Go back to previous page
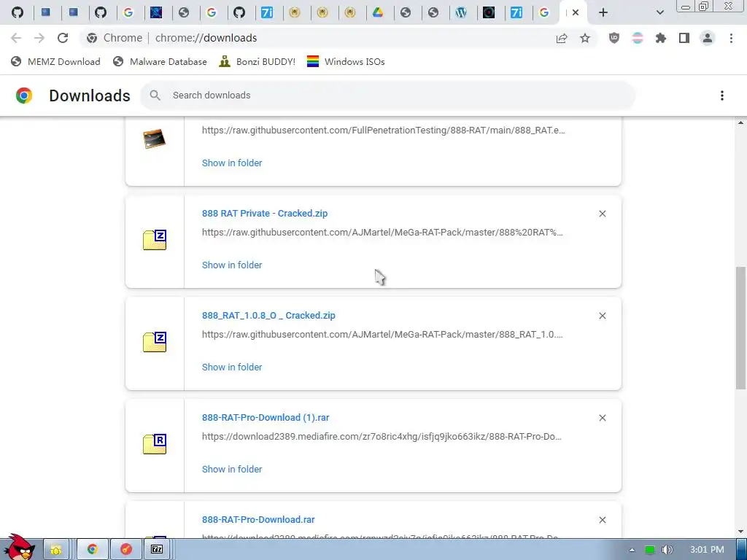This screenshot has width=747, height=560. pos(16,38)
